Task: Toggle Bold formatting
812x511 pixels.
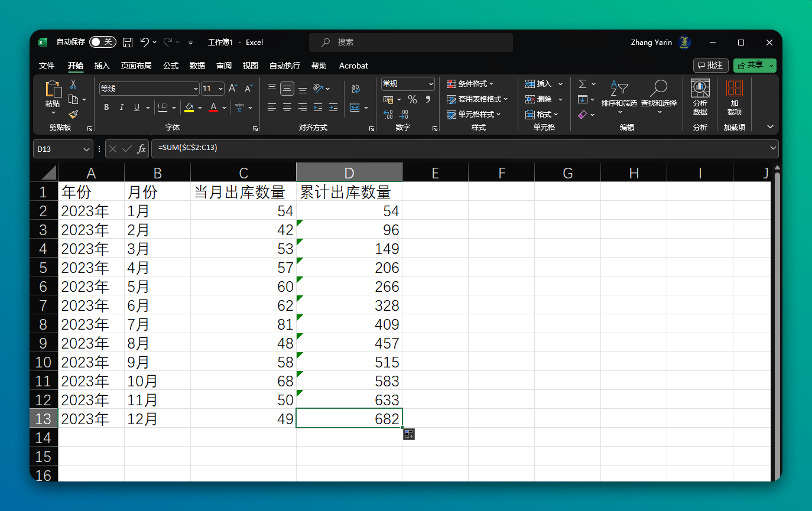Action: (x=106, y=107)
